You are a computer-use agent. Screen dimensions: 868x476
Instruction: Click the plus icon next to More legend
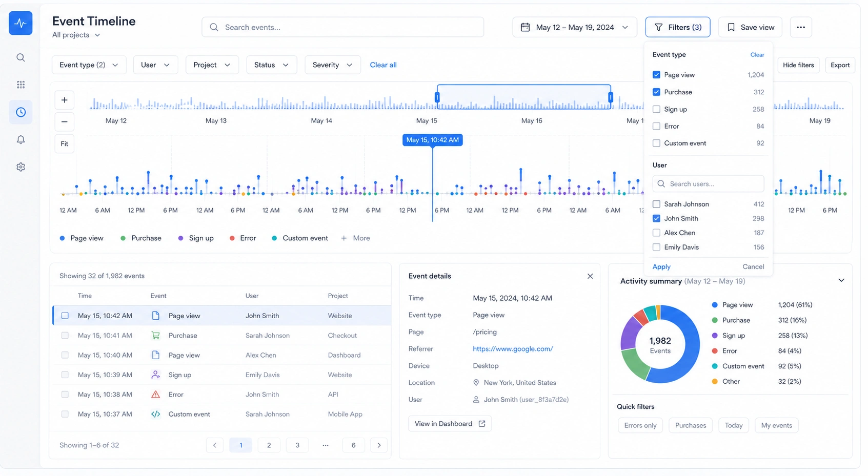(344, 238)
